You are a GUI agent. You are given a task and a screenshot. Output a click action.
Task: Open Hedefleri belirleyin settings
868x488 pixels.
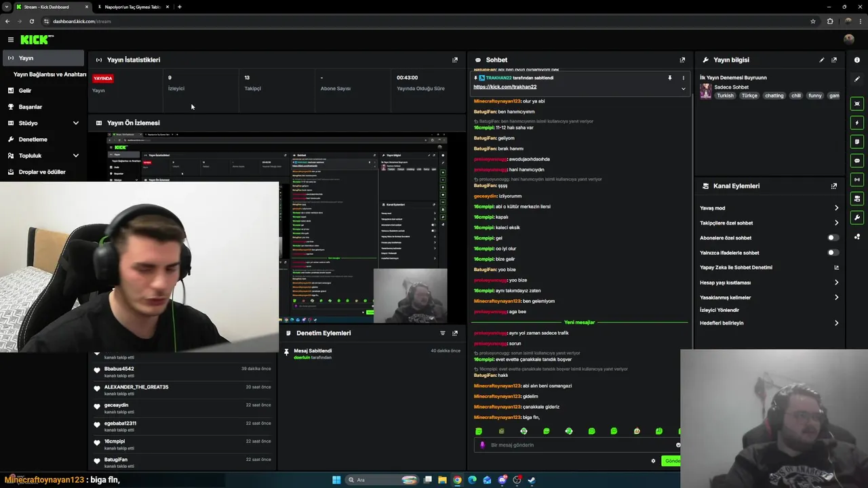click(769, 323)
